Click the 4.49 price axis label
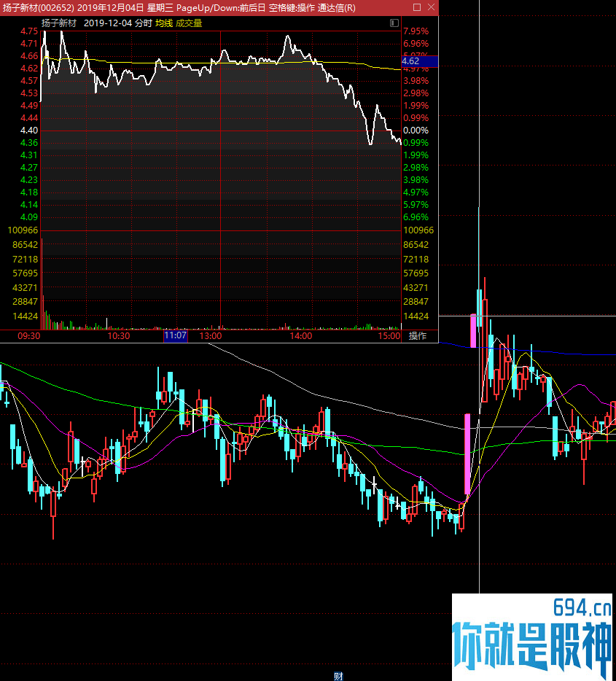Image resolution: width=616 pixels, height=681 pixels. click(29, 106)
